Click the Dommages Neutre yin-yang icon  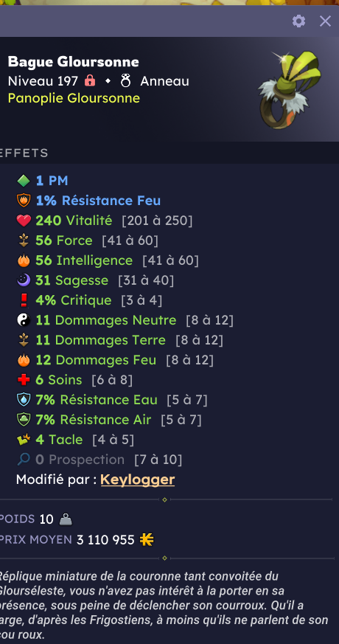(x=24, y=320)
